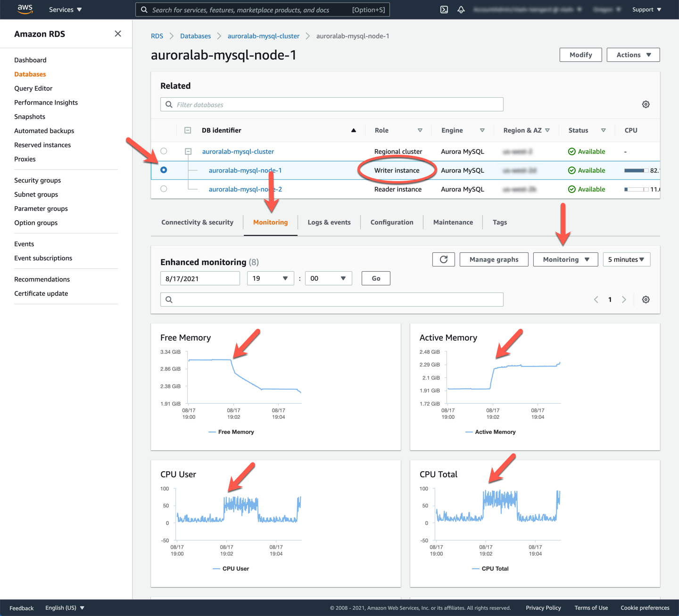This screenshot has width=679, height=616.
Task: Click the AWS logo home icon
Action: 25,9
